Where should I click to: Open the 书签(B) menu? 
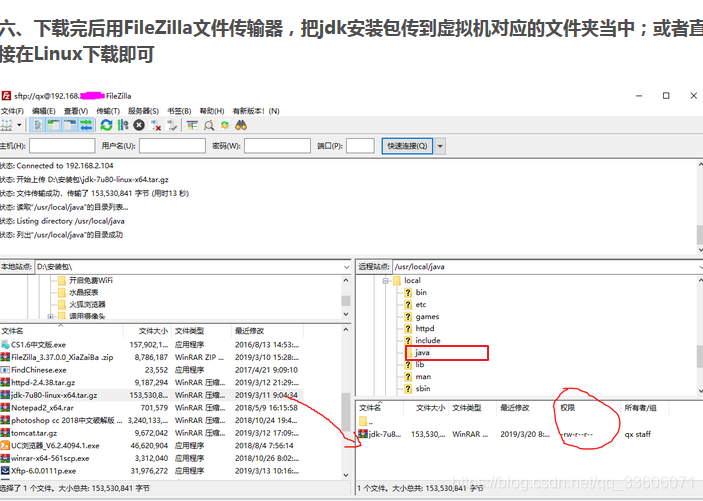[x=179, y=111]
